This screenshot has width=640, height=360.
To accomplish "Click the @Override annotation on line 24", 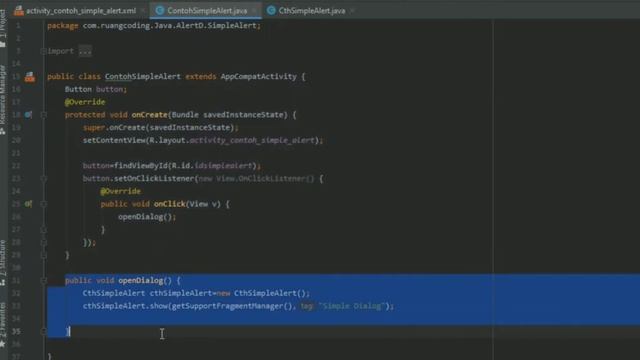I will (120, 191).
